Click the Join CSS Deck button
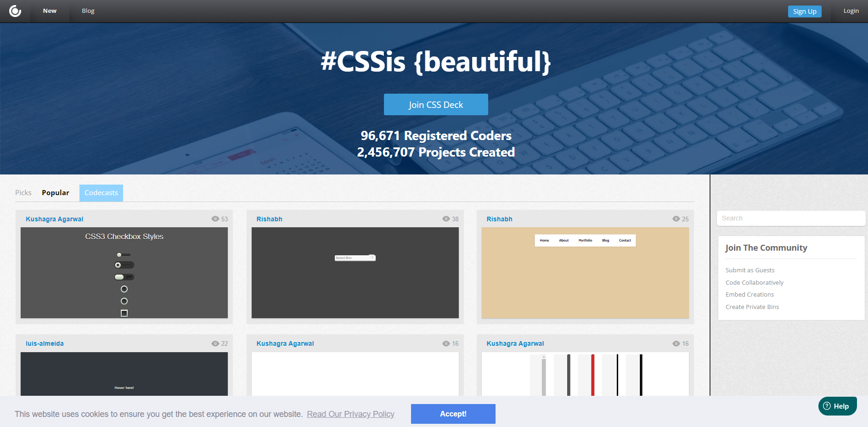Screen dimensions: 868x427 click(436, 105)
